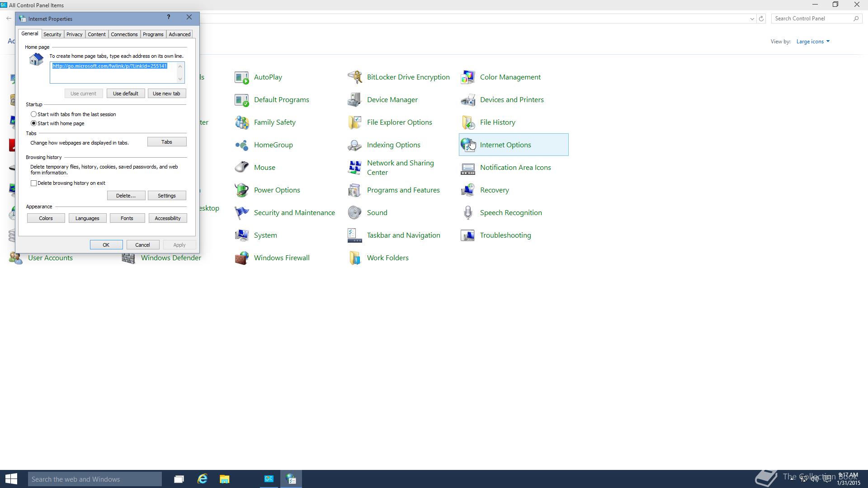The height and width of the screenshot is (488, 868).
Task: Click the Use default button
Action: pos(126,94)
